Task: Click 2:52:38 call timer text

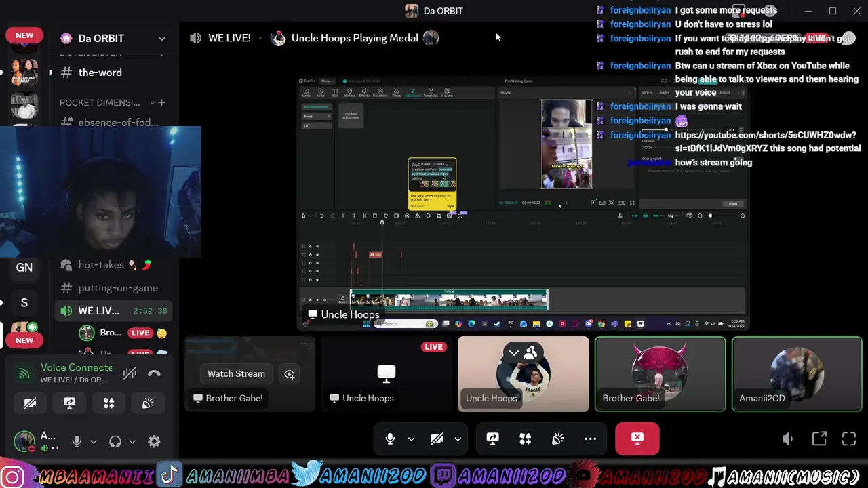Action: coord(150,311)
